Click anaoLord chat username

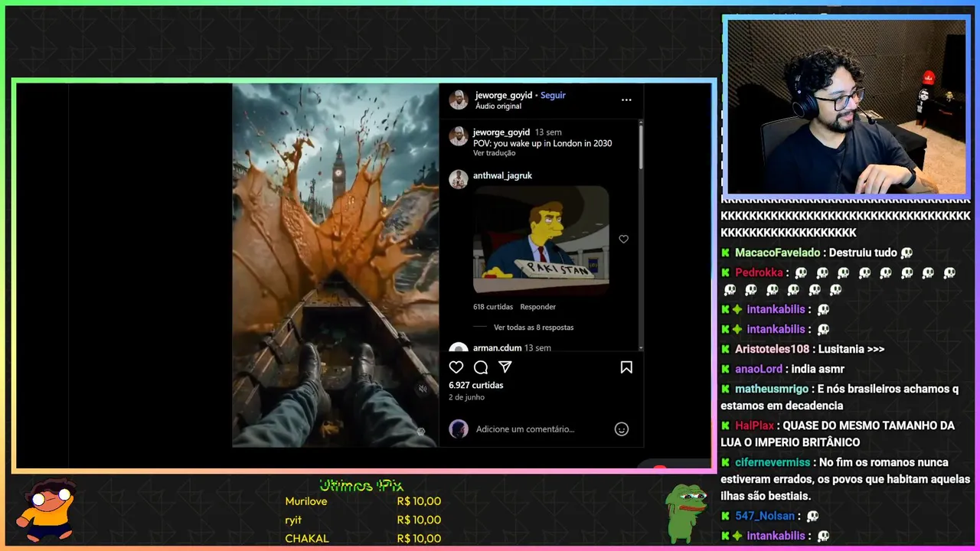[x=759, y=369]
